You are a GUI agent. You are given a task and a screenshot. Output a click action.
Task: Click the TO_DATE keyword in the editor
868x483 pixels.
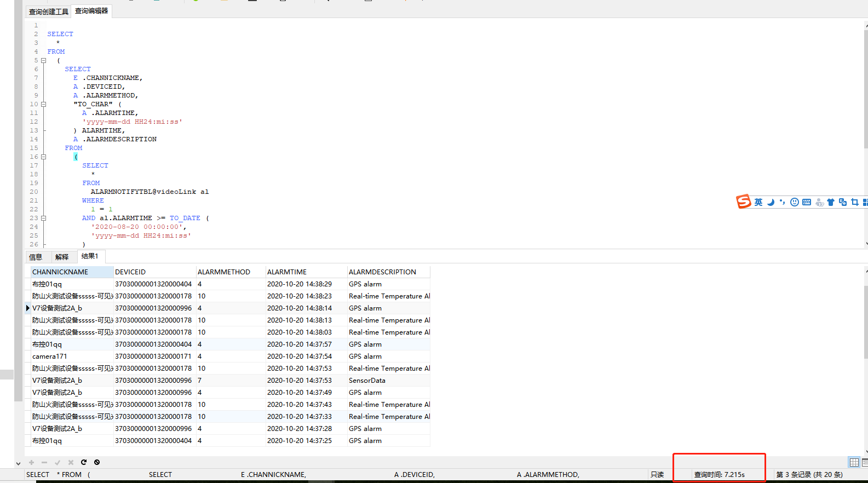click(185, 218)
